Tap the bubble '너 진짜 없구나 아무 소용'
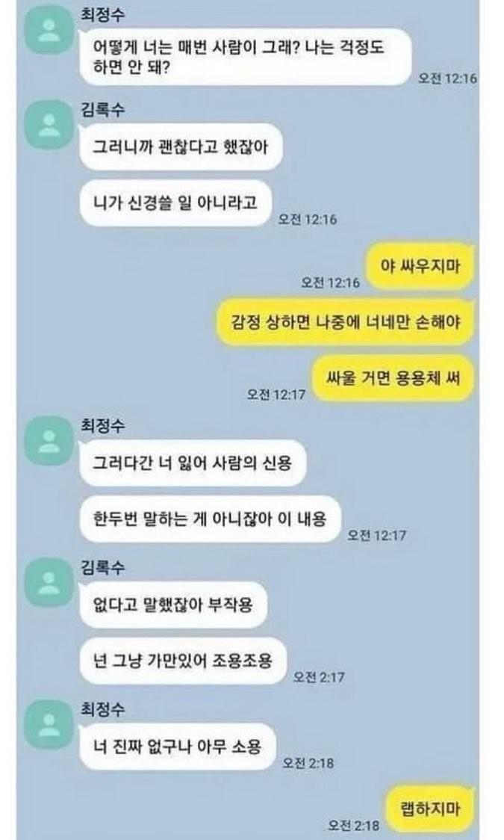 click(177, 747)
